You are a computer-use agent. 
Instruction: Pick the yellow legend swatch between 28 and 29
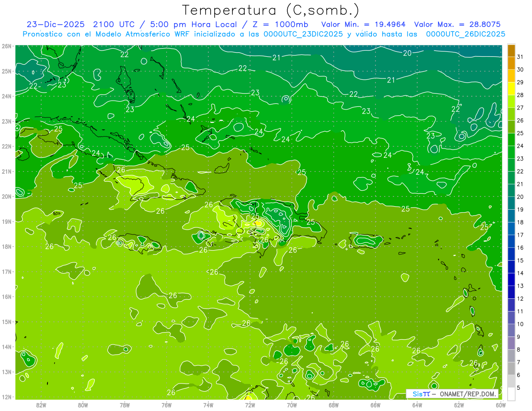click(511, 89)
